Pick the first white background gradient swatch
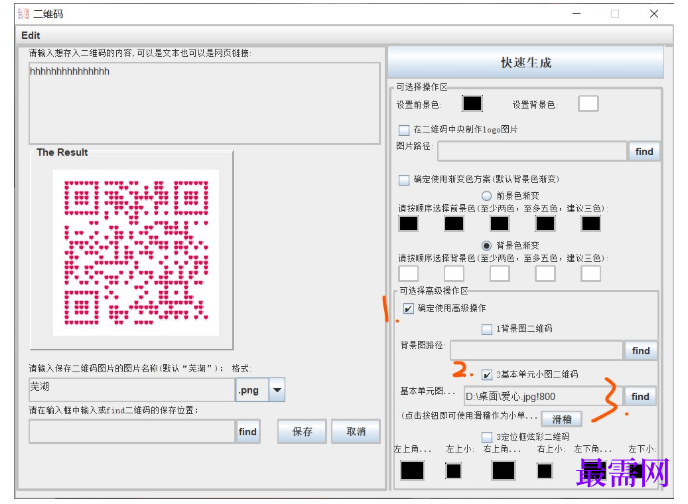Viewport: 688px width, 504px height. point(408,273)
